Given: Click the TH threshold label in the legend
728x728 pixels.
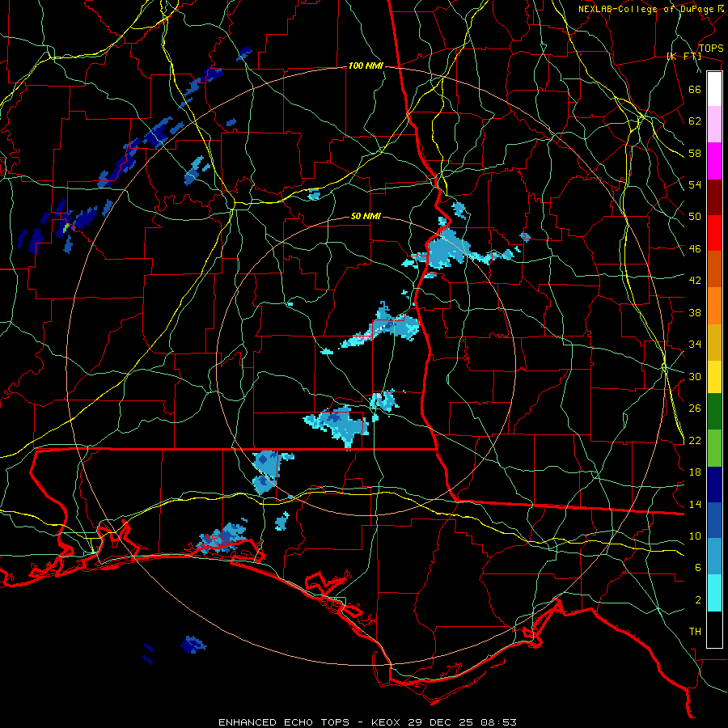Looking at the screenshot, I should point(695,632).
